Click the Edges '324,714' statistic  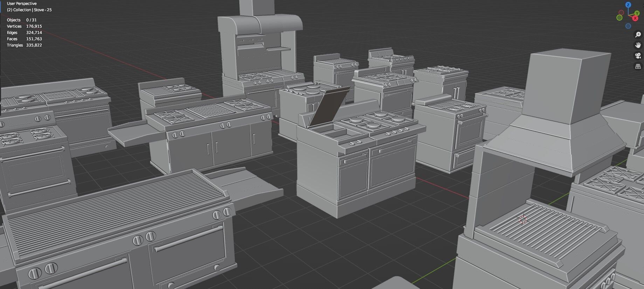pos(34,33)
